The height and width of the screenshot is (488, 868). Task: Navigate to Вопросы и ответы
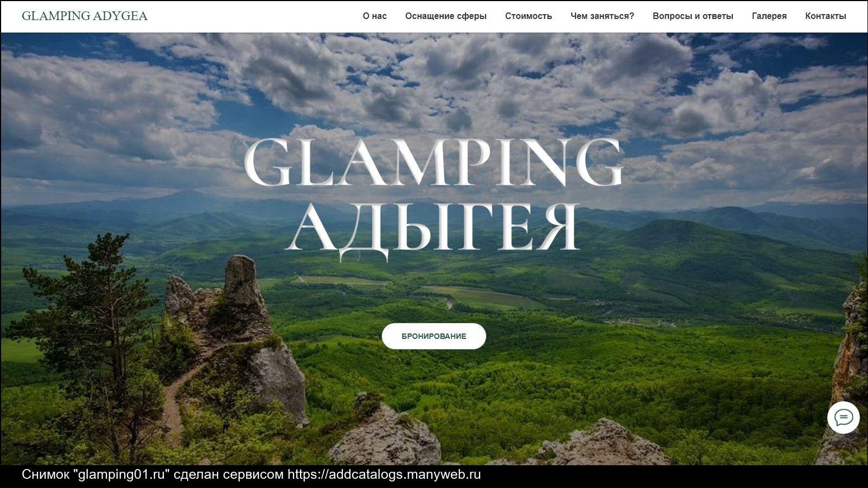tap(693, 16)
